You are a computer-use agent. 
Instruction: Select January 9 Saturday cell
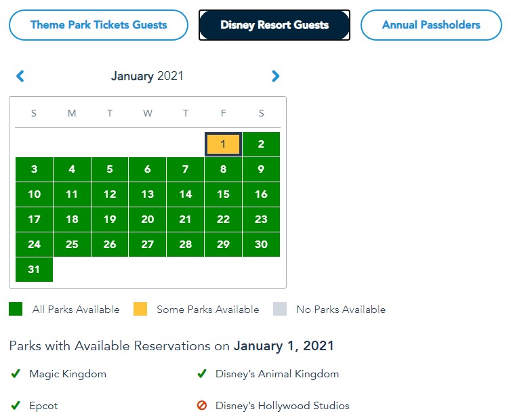coord(261,169)
